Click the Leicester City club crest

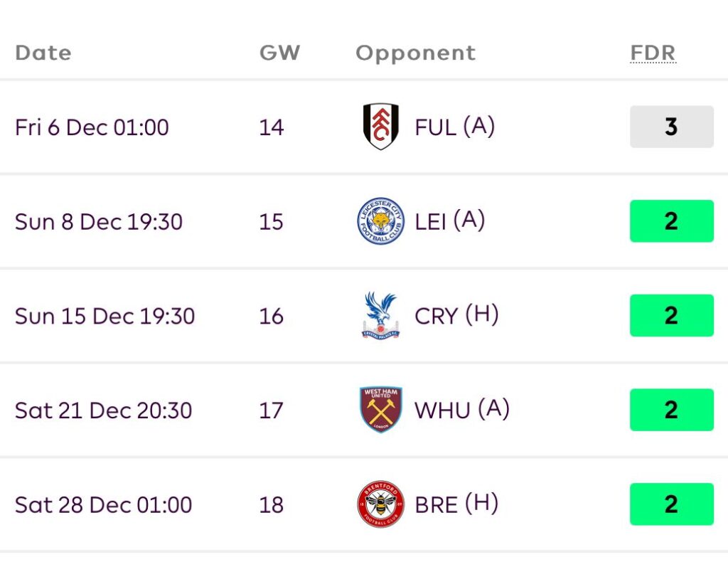[380, 221]
